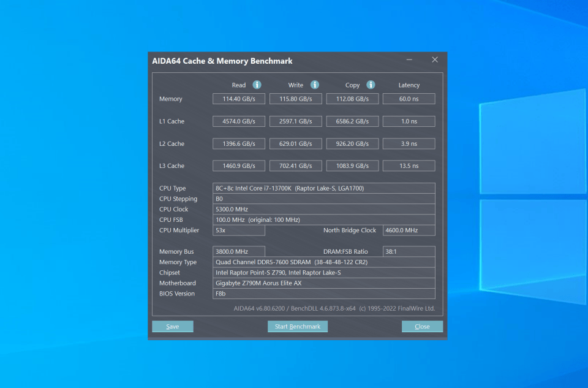Click the CPU Type information field
588x388 pixels.
[x=324, y=188]
